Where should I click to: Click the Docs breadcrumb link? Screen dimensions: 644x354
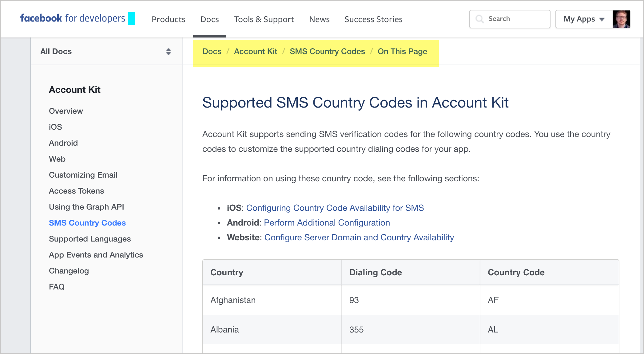[x=212, y=51]
